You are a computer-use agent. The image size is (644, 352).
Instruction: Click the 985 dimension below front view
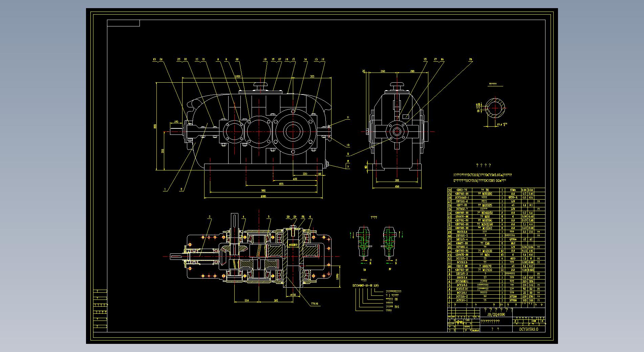[x=263, y=190]
